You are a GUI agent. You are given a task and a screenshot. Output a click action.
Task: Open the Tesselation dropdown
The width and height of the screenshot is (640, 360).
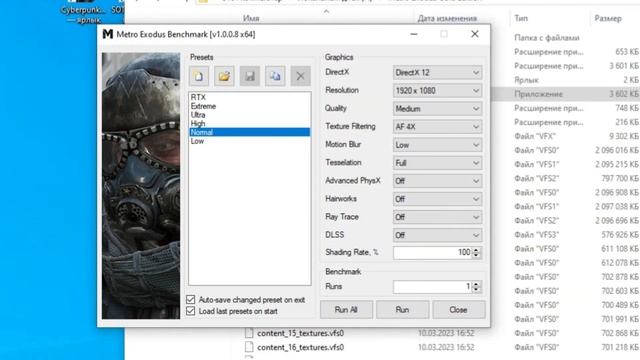coord(437,163)
